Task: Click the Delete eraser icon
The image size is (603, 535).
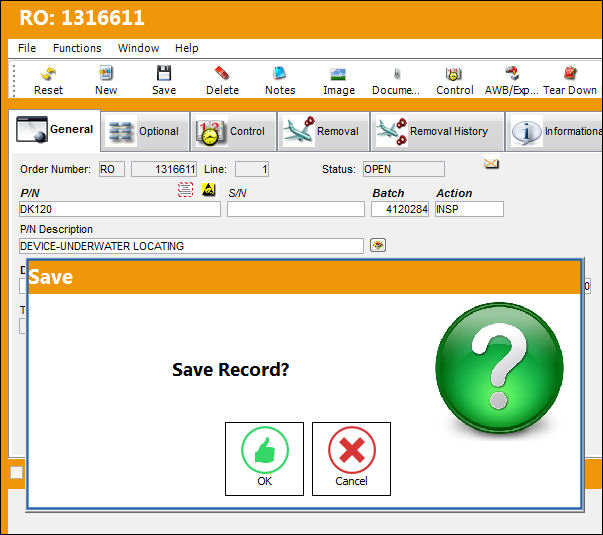Action: point(222,81)
